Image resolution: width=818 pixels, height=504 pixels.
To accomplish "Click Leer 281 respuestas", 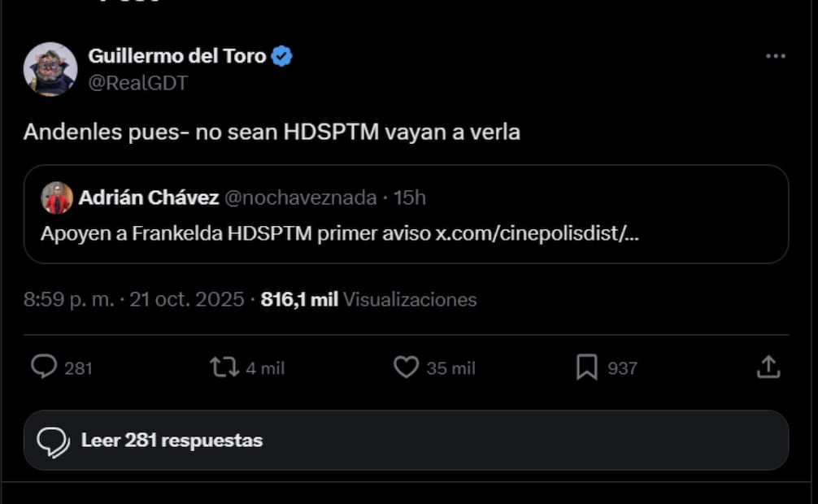I will (x=171, y=440).
